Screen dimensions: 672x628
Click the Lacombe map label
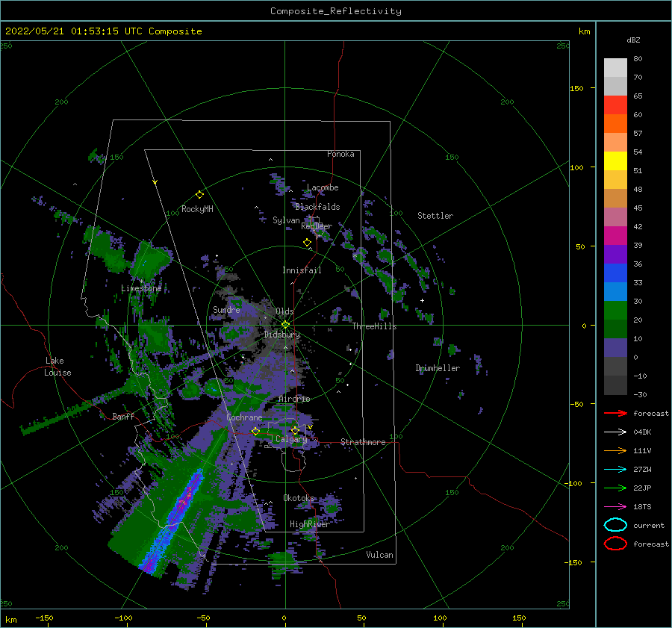tap(323, 187)
